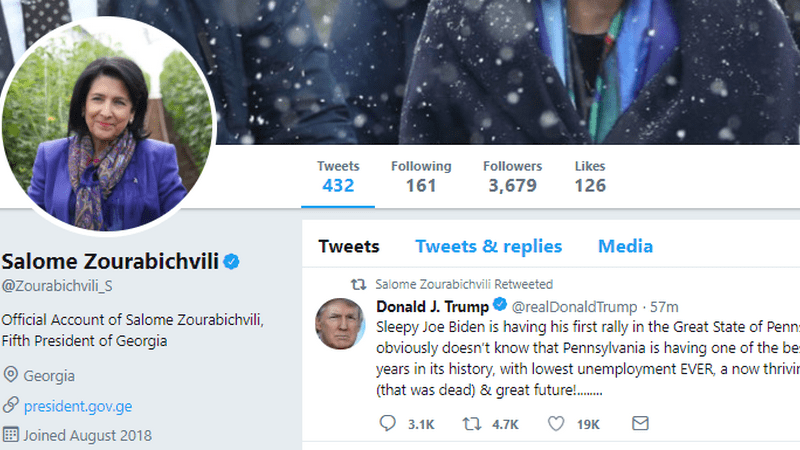Like the tweet with the heart icon
Viewport: 800px width, 450px height.
(x=558, y=424)
